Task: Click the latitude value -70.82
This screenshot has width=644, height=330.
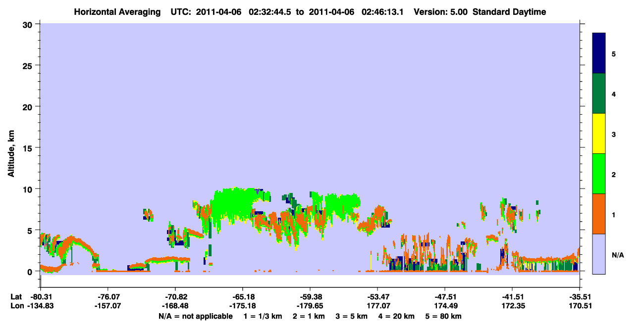Action: pos(175,297)
